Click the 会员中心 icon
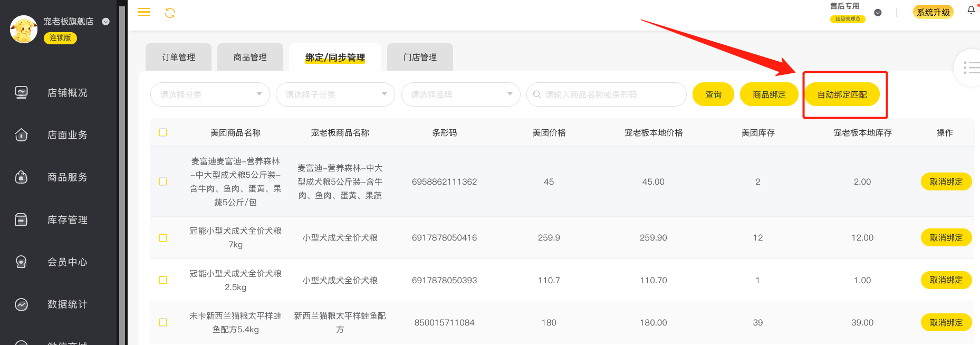This screenshot has width=980, height=345. click(x=21, y=262)
